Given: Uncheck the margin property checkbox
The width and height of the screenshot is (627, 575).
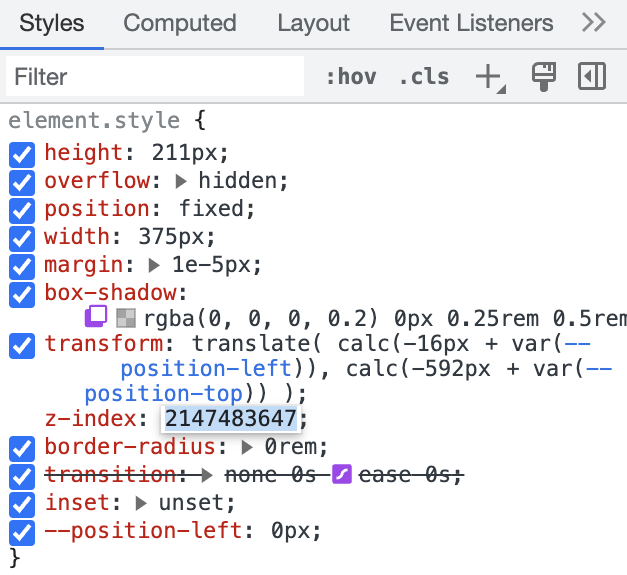Looking at the screenshot, I should point(22,266).
